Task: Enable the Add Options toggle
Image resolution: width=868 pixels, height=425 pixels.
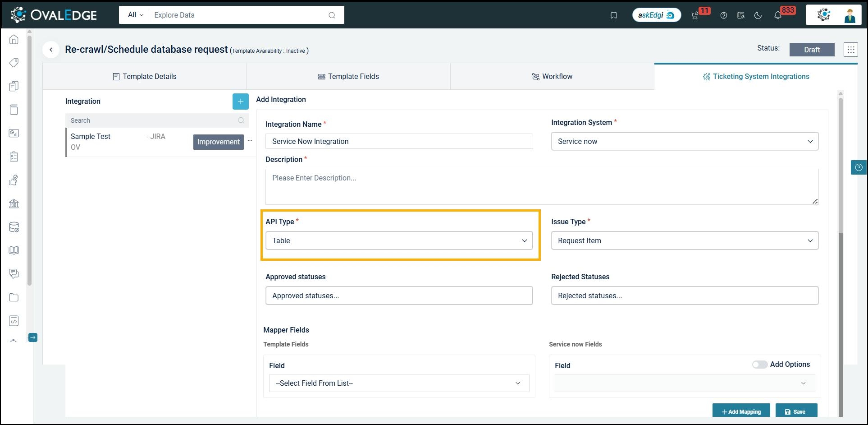Action: coord(759,365)
